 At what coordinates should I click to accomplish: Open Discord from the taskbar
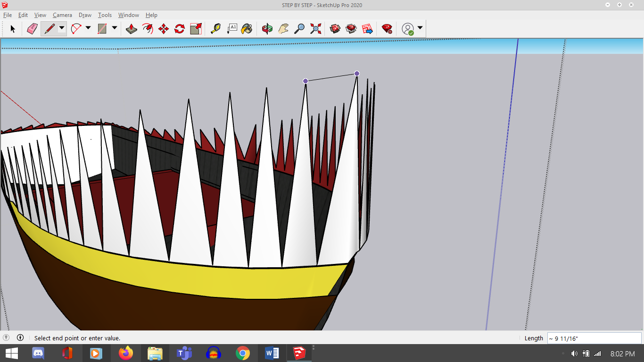click(x=38, y=353)
